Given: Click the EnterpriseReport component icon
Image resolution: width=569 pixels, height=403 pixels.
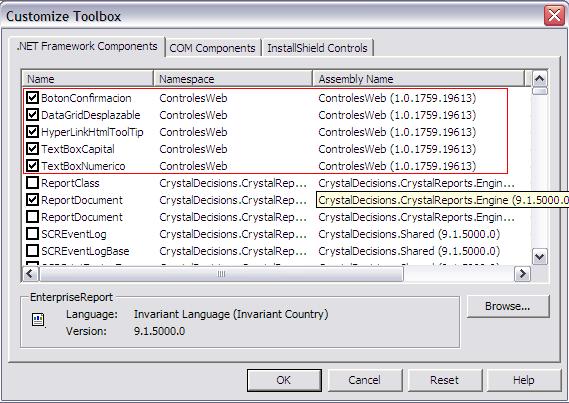Looking at the screenshot, I should (x=38, y=320).
